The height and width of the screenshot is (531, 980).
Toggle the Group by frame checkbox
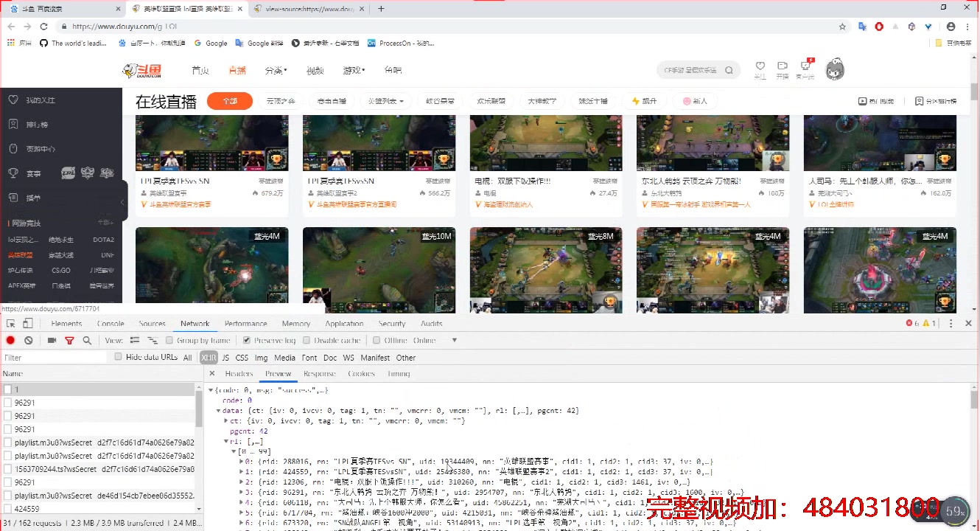[169, 341]
